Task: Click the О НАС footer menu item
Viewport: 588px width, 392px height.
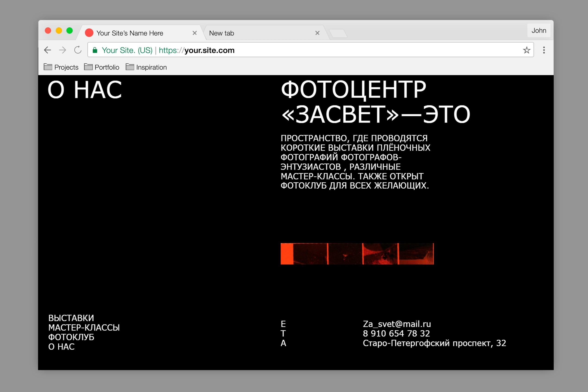Action: (x=61, y=347)
